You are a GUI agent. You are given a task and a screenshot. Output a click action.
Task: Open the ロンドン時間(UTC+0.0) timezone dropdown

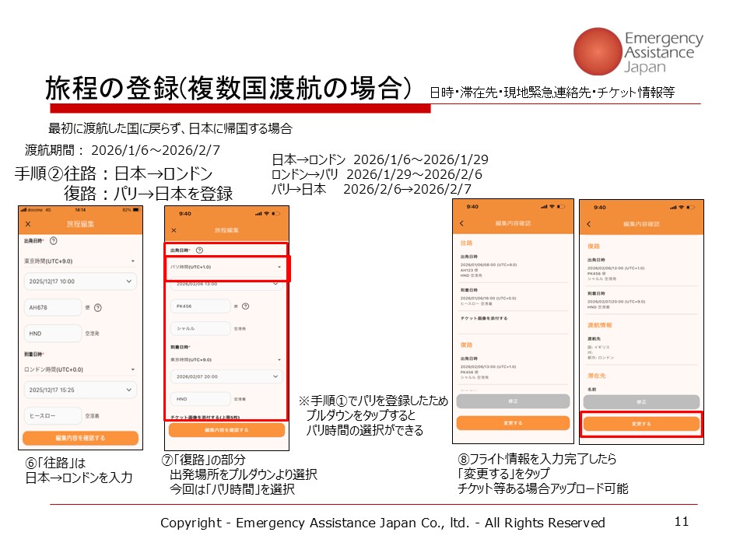pos(79,369)
